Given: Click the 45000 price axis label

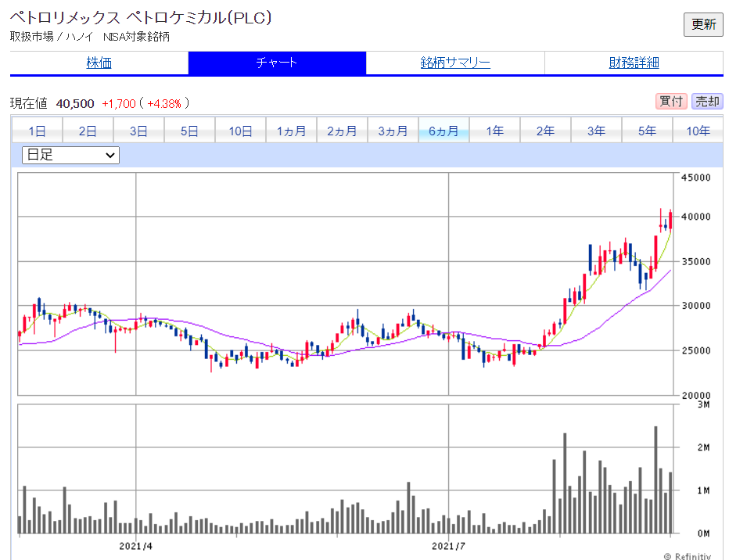Looking at the screenshot, I should 696,178.
